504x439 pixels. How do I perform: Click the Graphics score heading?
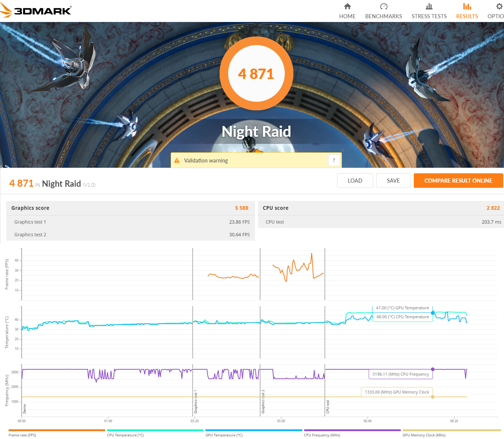[x=30, y=208]
